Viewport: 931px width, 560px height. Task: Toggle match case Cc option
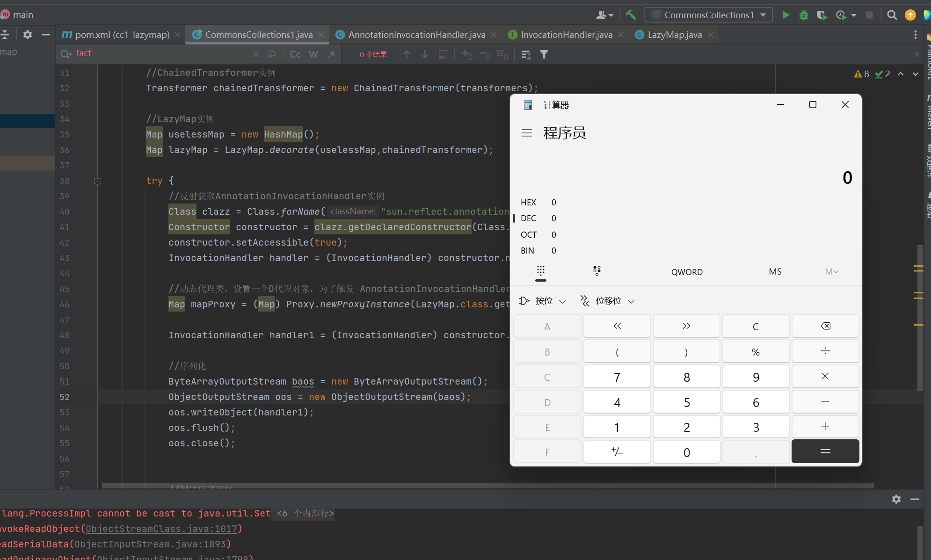click(x=295, y=54)
